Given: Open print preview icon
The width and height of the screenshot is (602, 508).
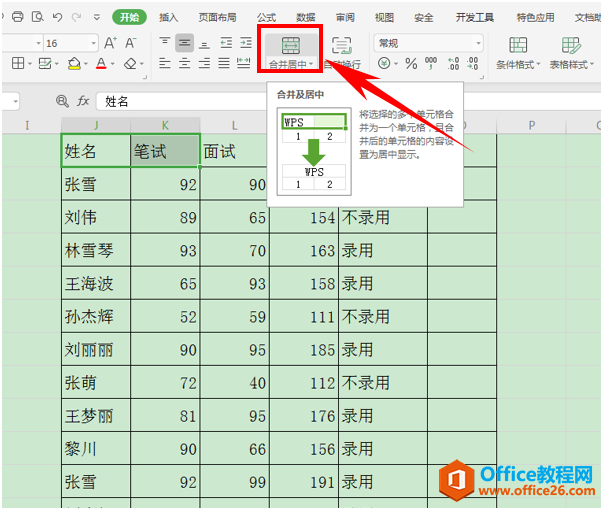Looking at the screenshot, I should [38, 17].
